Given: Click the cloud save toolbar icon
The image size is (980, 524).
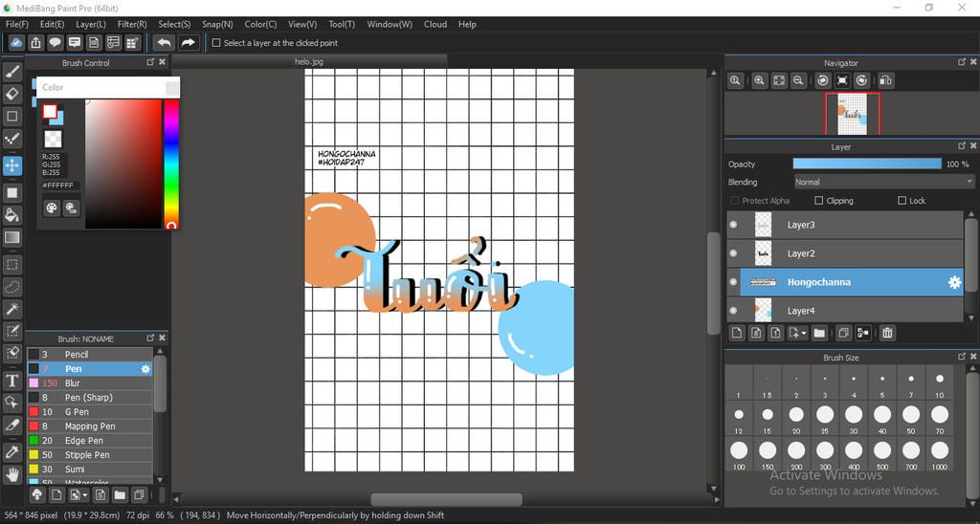Looking at the screenshot, I should 16,42.
